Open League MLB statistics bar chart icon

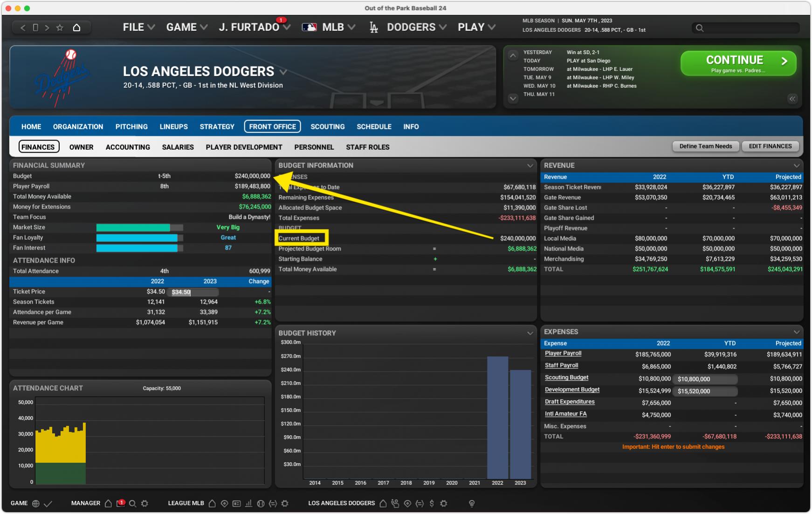click(x=248, y=503)
